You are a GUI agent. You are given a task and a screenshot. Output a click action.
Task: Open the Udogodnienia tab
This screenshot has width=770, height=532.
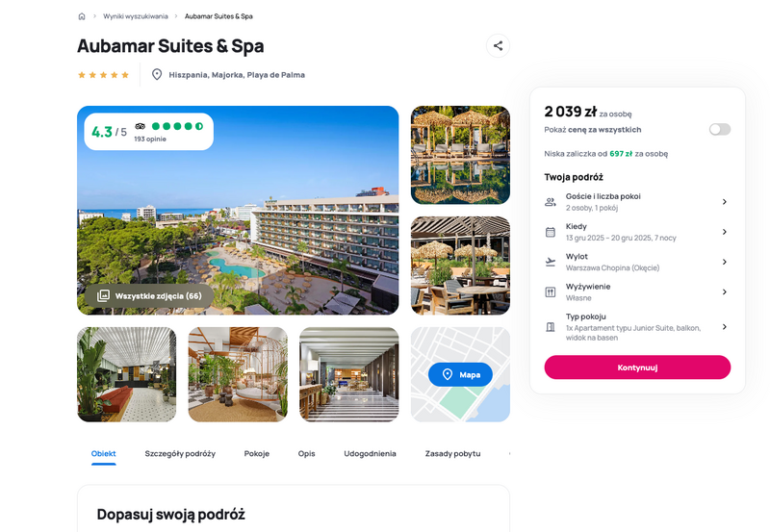coord(370,453)
